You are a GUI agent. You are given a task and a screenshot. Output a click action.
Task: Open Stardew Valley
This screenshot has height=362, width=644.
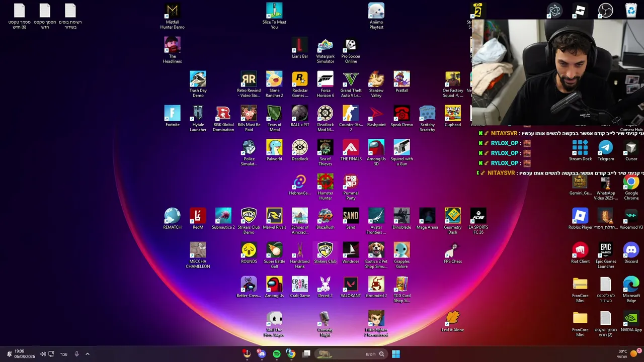[x=376, y=84]
